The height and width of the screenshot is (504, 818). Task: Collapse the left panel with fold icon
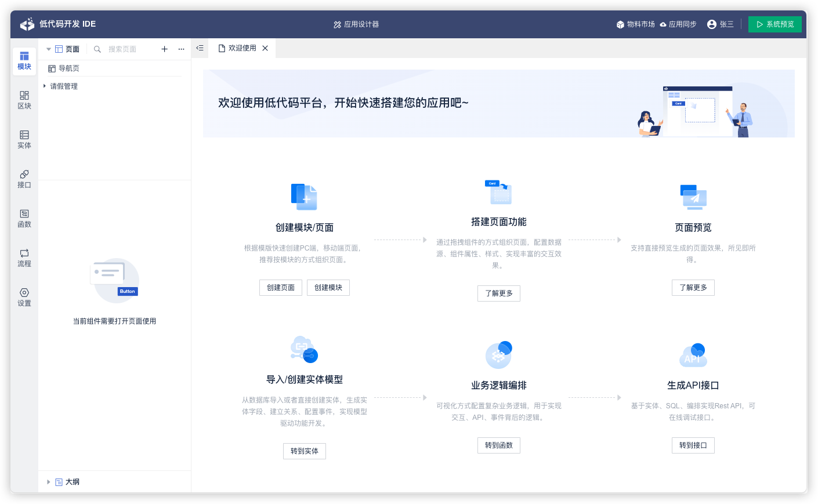[200, 48]
